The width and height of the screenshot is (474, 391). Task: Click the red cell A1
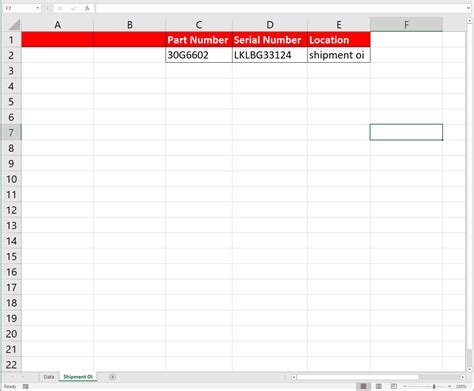[x=57, y=40]
